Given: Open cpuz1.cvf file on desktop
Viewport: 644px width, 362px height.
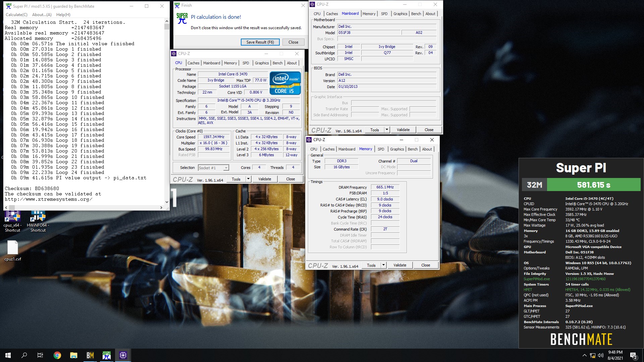Looking at the screenshot, I should (x=12, y=251).
